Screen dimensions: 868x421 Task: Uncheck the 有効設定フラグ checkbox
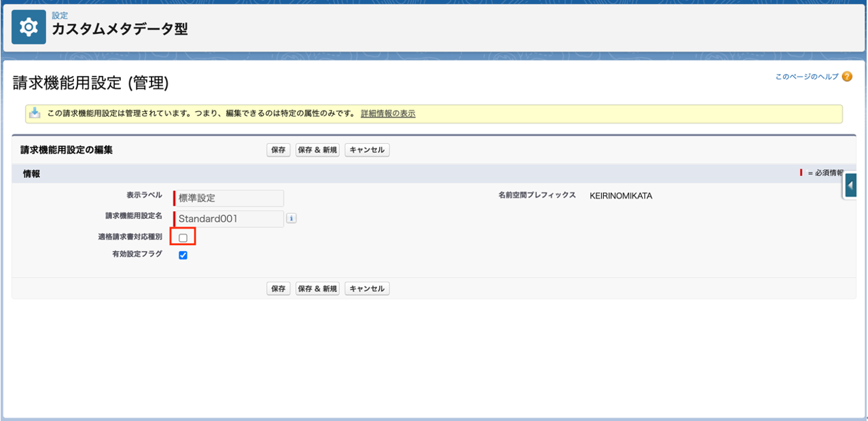tap(183, 255)
